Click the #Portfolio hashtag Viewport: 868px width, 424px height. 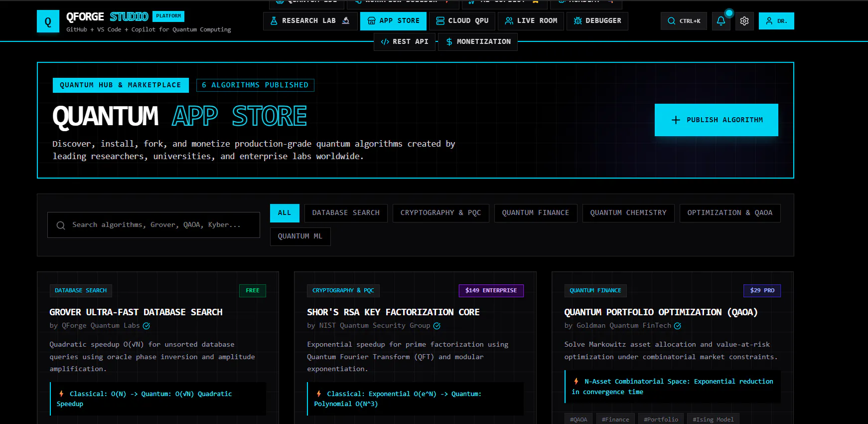[x=661, y=420]
